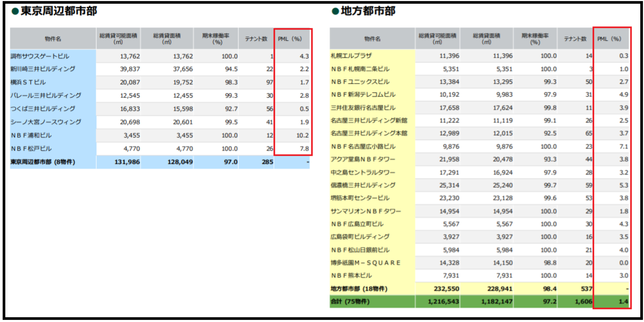The height and width of the screenshot is (322, 644).
Task: Click '物件名' header in the right 地方都市部 table
Action: click(372, 39)
